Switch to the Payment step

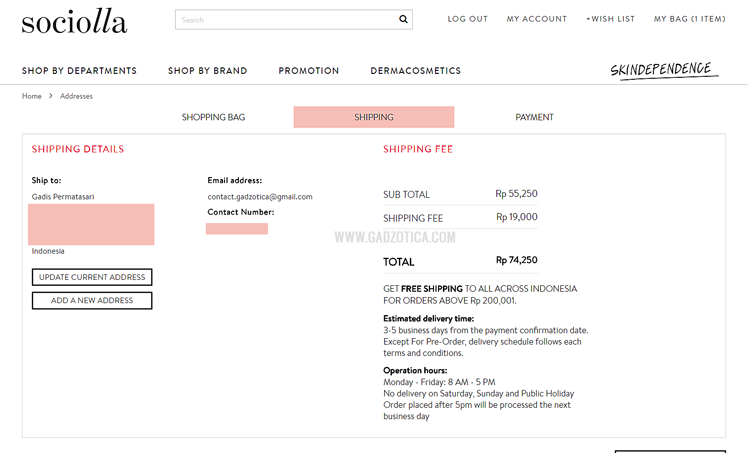click(x=534, y=117)
